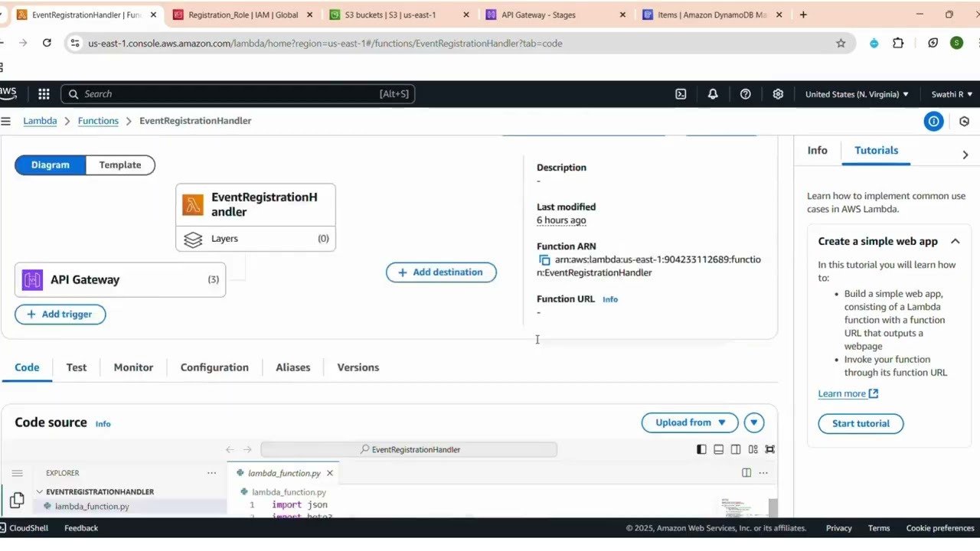Open Explorer views ellipsis menu
This screenshot has height=551, width=980.
tap(211, 473)
